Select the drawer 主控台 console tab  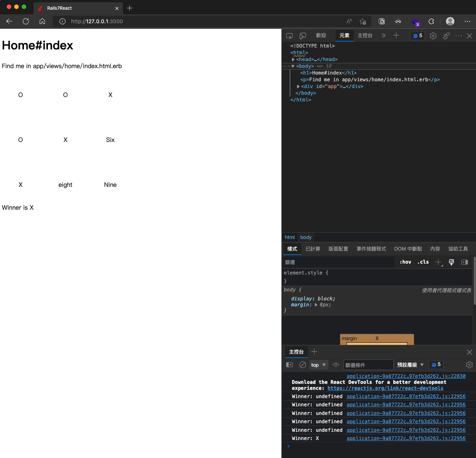pyautogui.click(x=296, y=352)
